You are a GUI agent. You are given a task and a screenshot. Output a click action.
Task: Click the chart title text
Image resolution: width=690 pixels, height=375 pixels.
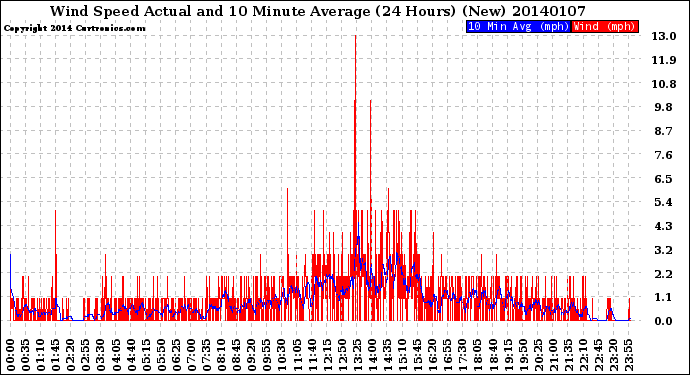(x=318, y=11)
